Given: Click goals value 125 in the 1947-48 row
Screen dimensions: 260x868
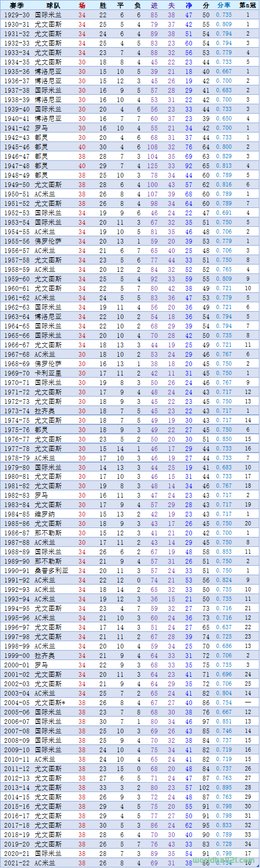Looking at the screenshot, I should coord(152,166).
